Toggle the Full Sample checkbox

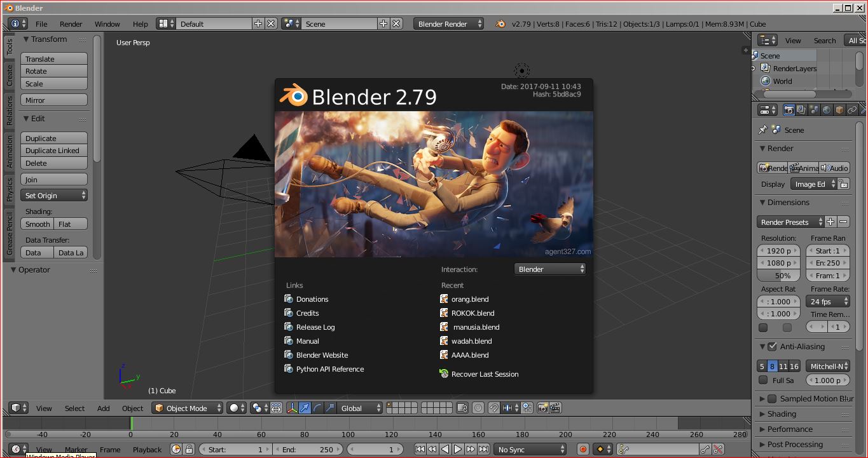pos(763,380)
